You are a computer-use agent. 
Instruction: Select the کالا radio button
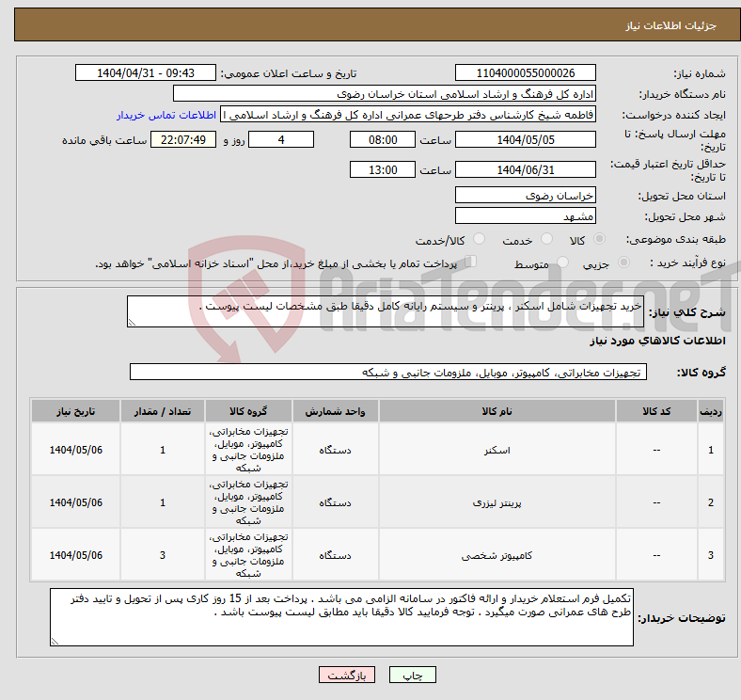tap(599, 239)
